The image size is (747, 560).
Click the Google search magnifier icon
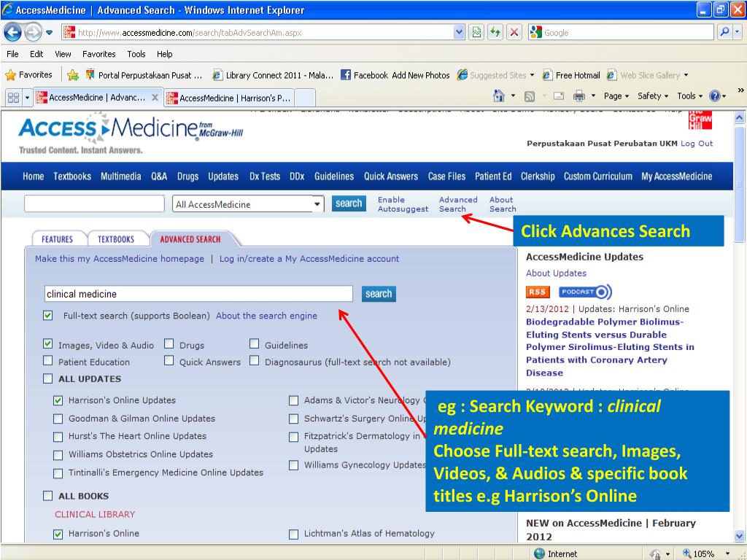[724, 32]
